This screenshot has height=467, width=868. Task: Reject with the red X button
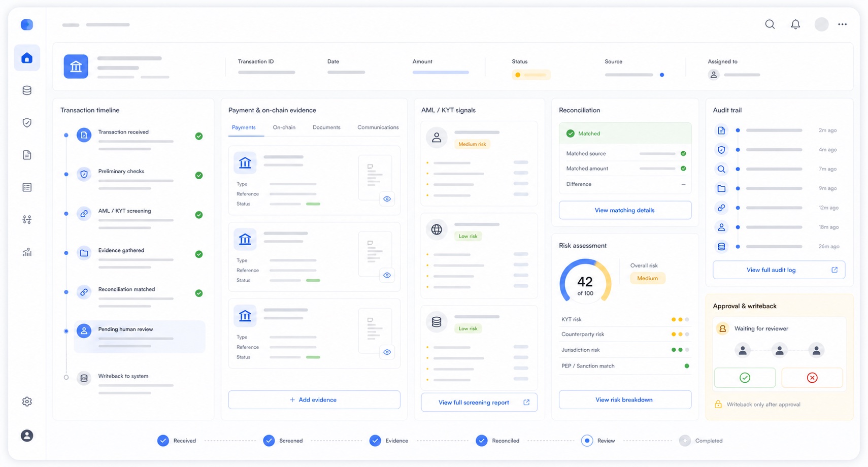pyautogui.click(x=812, y=378)
